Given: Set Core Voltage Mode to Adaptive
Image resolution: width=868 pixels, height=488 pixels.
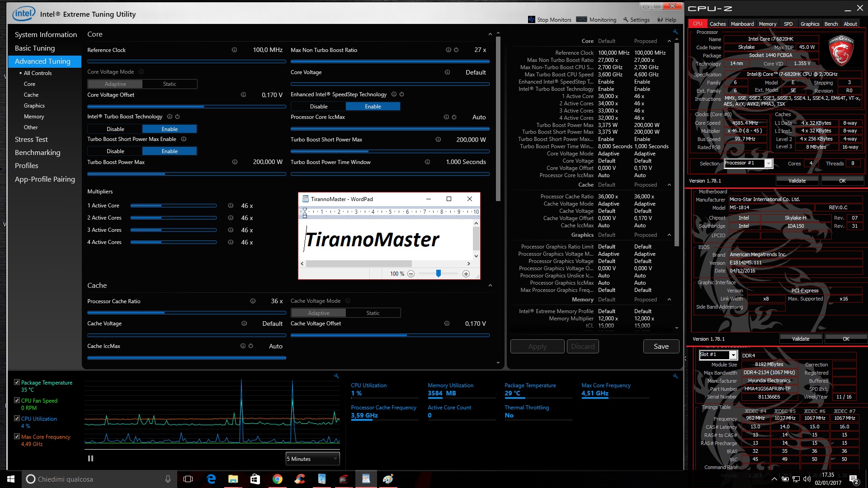Looking at the screenshot, I should [x=115, y=84].
